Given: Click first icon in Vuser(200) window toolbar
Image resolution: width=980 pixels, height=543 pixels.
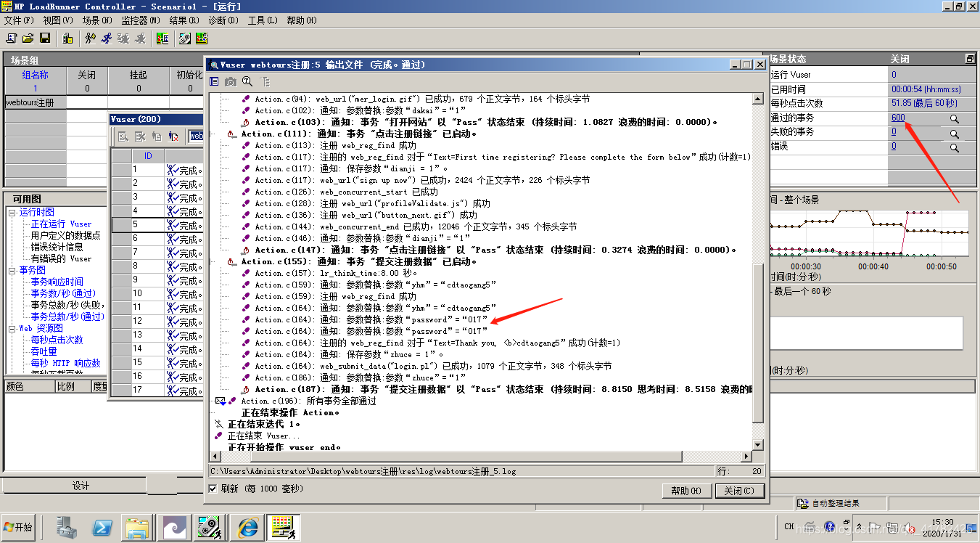Looking at the screenshot, I should tap(123, 136).
